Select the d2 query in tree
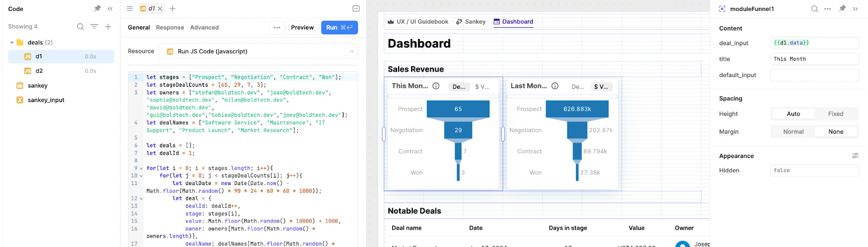868x247 pixels. point(61,71)
